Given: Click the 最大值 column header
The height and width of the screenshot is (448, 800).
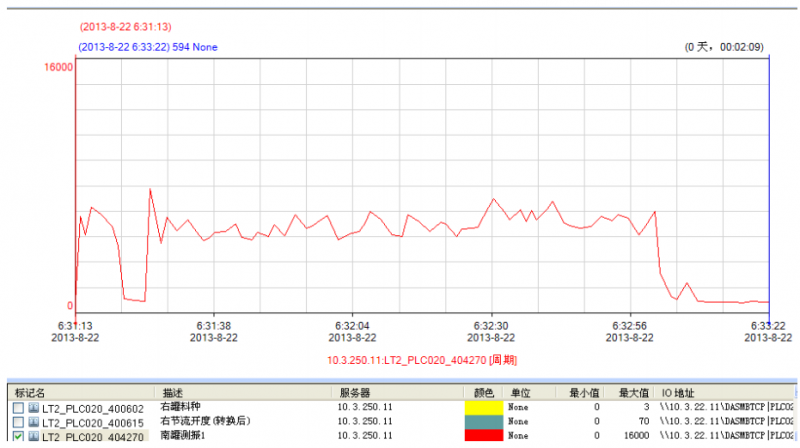Looking at the screenshot, I should point(634,393).
